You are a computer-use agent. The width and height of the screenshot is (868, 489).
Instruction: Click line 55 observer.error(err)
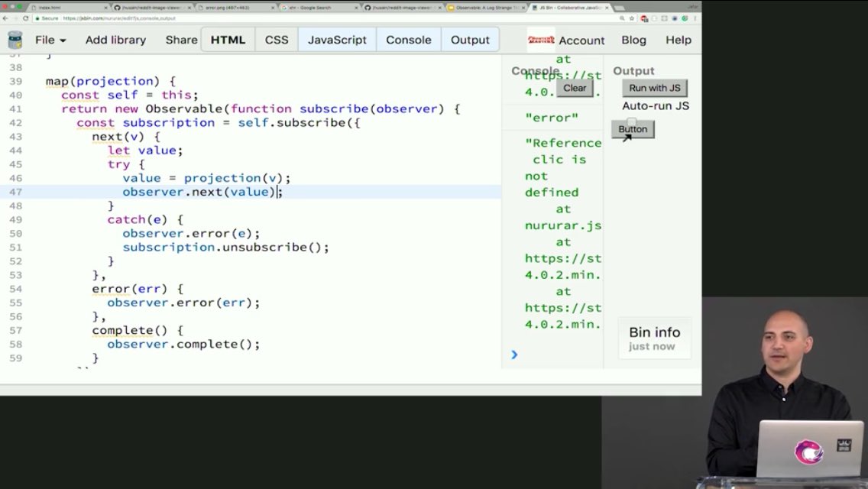183,303
